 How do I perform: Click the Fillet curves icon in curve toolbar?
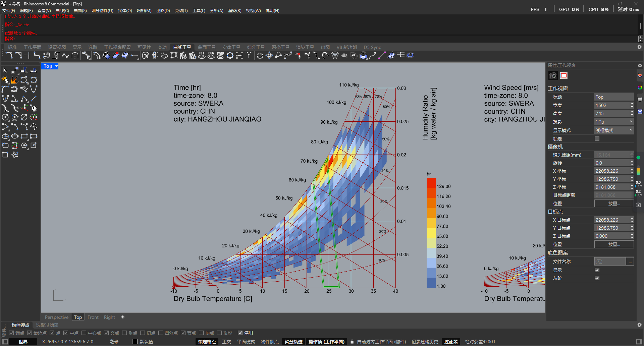pyautogui.click(x=9, y=55)
